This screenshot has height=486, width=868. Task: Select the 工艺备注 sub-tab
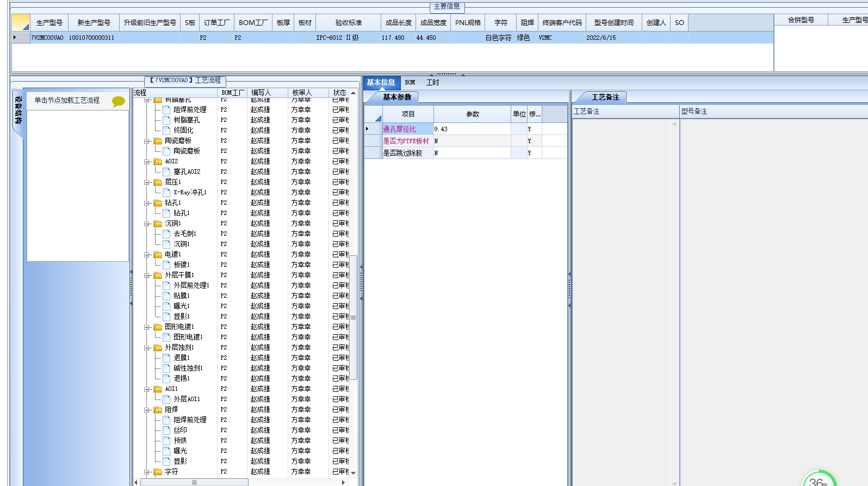coord(605,97)
